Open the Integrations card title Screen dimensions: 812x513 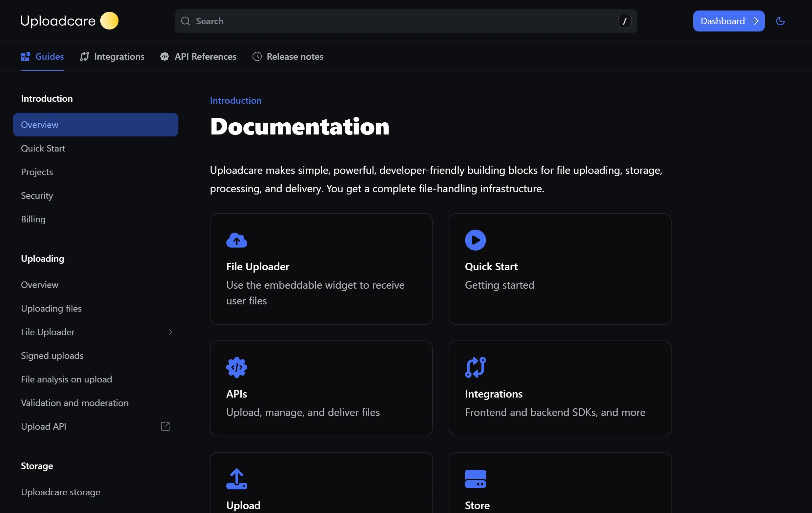[493, 394]
